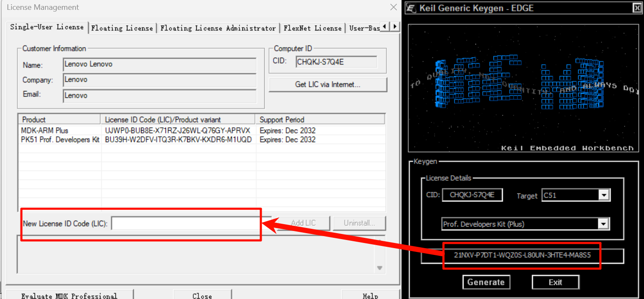
Task: Switch to the Single-User License tab
Action: (x=47, y=27)
